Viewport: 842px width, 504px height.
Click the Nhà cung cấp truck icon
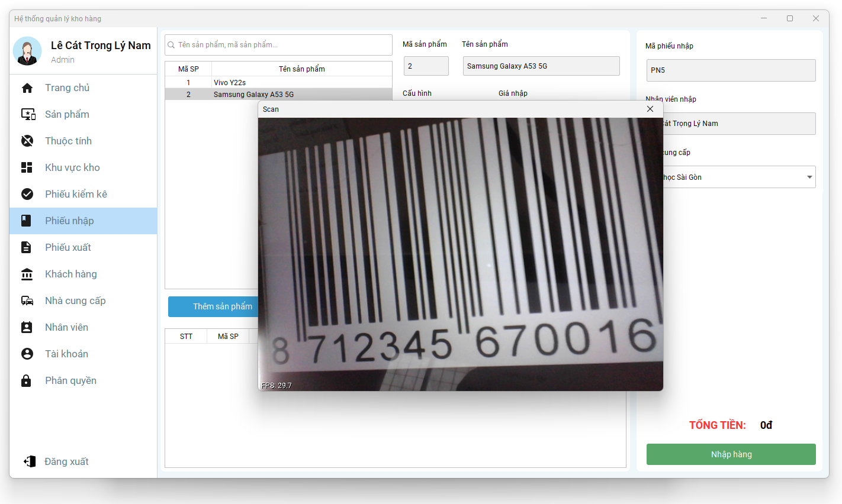27,301
